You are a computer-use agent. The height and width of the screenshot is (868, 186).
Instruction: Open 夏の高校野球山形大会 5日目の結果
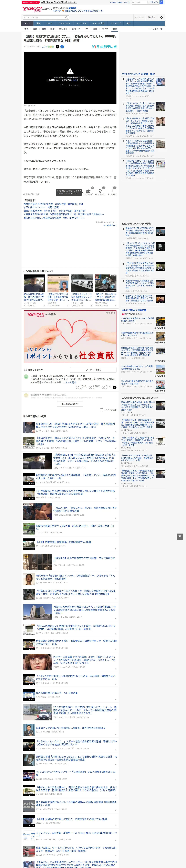point(57,693)
